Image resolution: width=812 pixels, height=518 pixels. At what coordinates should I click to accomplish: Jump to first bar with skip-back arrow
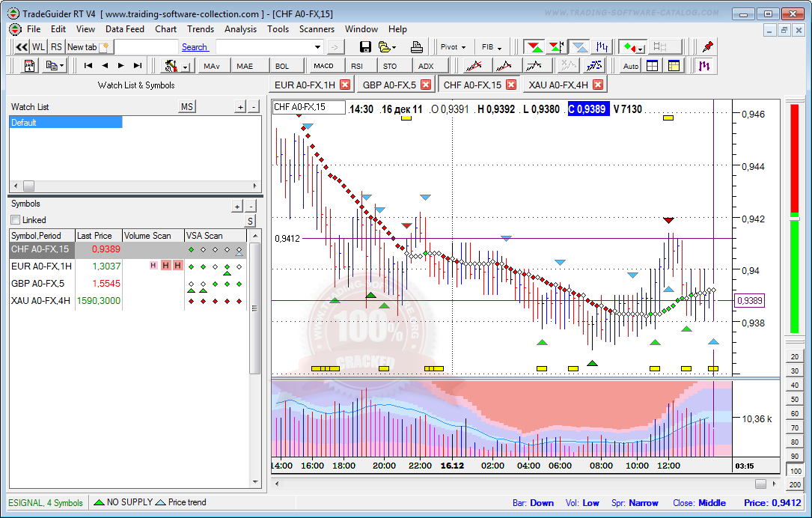tap(88, 66)
